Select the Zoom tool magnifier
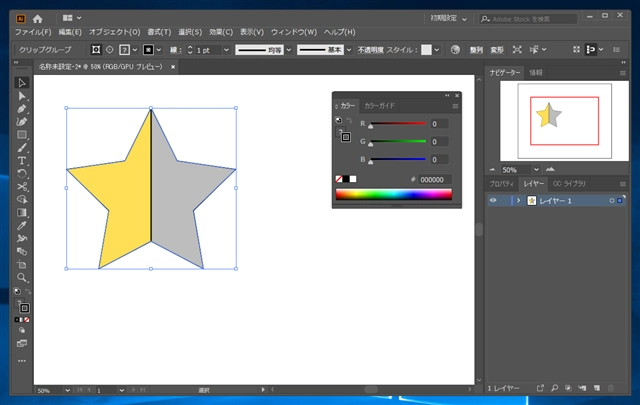 pyautogui.click(x=22, y=278)
